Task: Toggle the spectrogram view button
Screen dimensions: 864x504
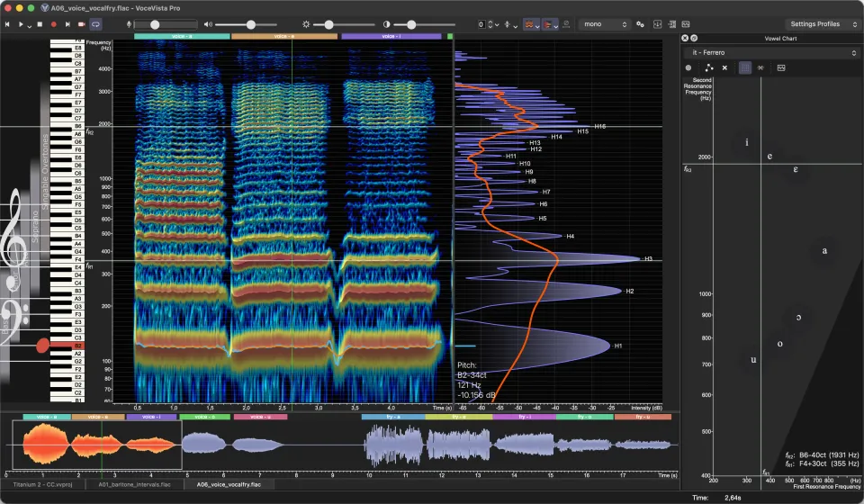Action: pyautogui.click(x=528, y=24)
